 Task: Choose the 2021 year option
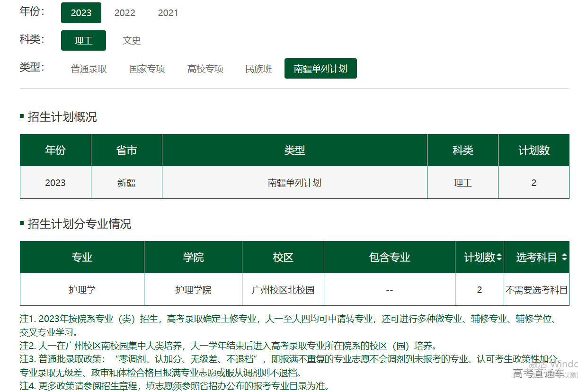tap(168, 13)
